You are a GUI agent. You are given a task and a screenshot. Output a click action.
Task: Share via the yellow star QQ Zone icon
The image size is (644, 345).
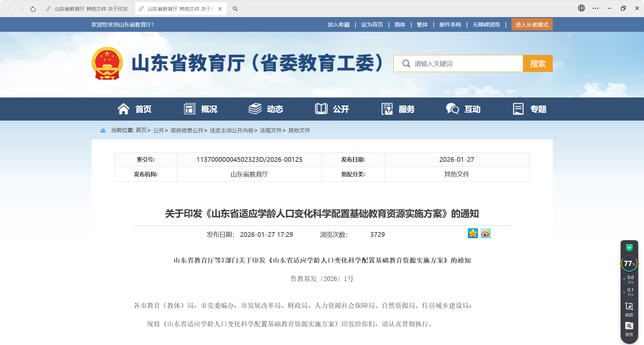point(473,233)
